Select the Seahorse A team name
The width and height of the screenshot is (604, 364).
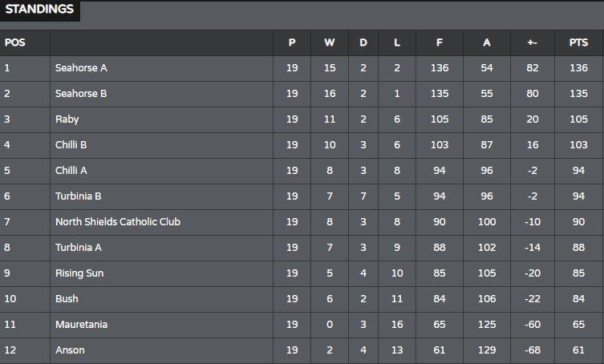(81, 68)
